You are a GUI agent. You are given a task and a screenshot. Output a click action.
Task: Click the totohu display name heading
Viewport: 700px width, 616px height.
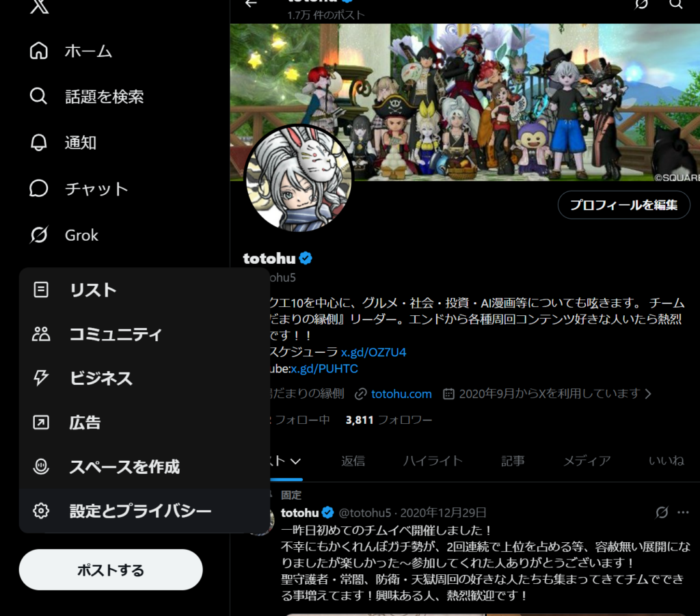click(269, 258)
